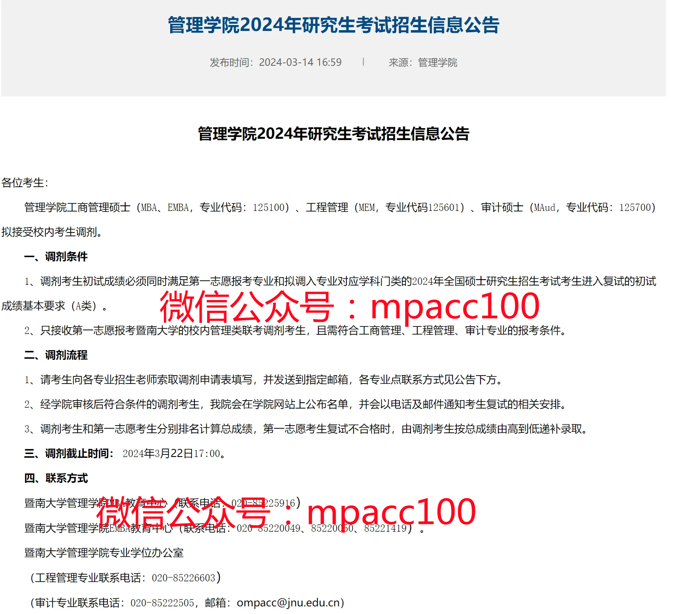Click the line starting 2、只接收第一志愿报考暨南大学
Viewport: 700px width, 614px height.
(296, 331)
